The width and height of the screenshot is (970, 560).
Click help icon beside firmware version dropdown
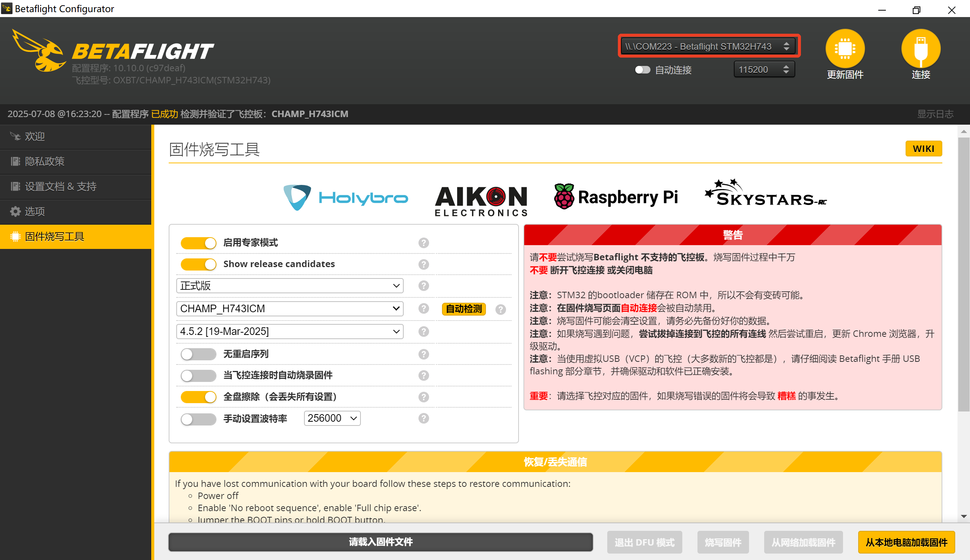click(424, 332)
